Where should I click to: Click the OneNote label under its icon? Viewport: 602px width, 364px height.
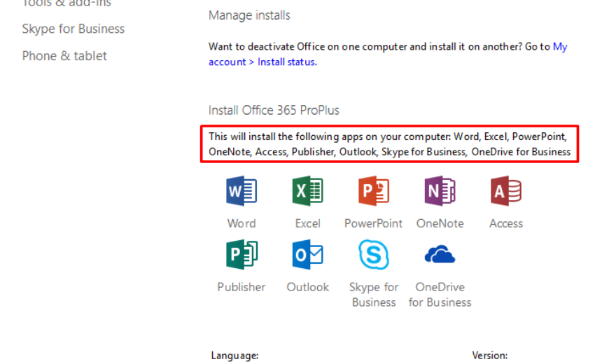tap(440, 223)
